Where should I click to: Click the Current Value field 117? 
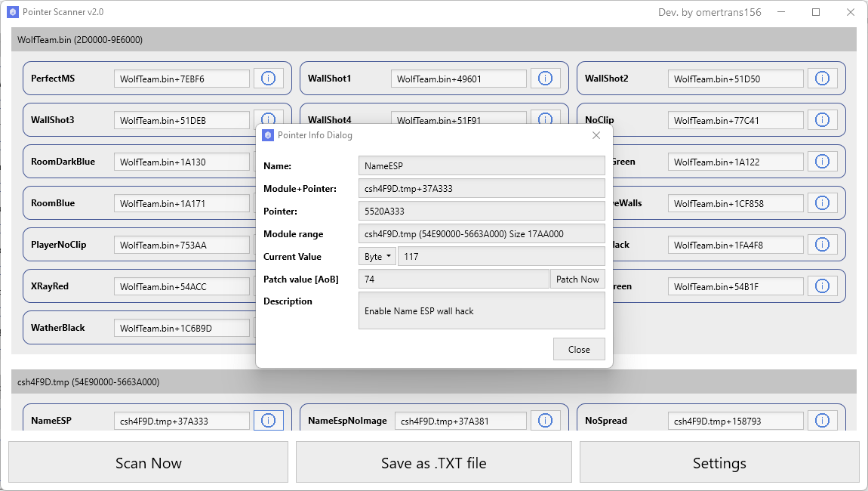pyautogui.click(x=501, y=257)
